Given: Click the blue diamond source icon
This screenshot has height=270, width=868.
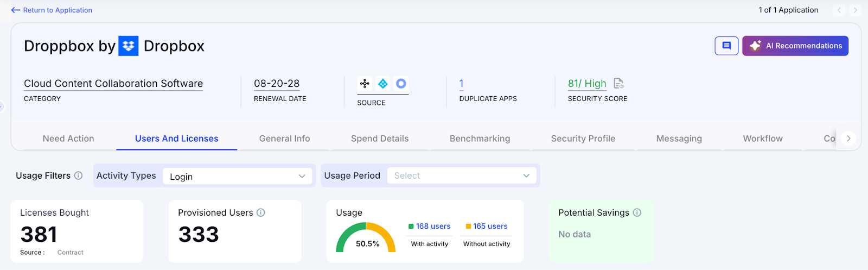Looking at the screenshot, I should coord(383,84).
